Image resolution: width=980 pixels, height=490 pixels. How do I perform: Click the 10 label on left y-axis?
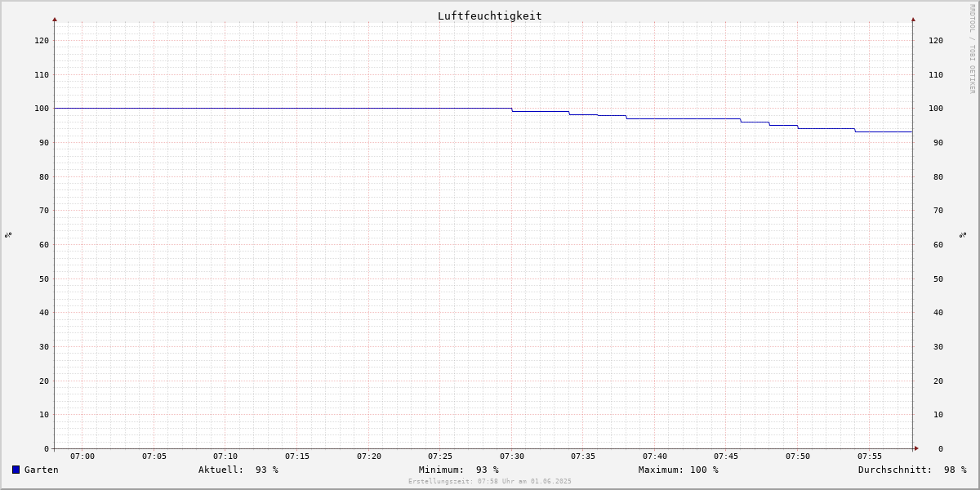pyautogui.click(x=44, y=414)
